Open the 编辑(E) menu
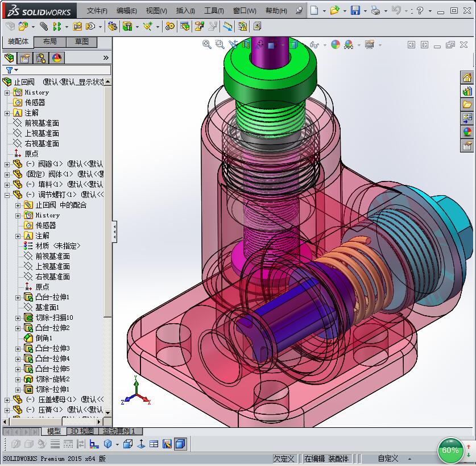Screen dimensions: 476x466 (x=127, y=11)
